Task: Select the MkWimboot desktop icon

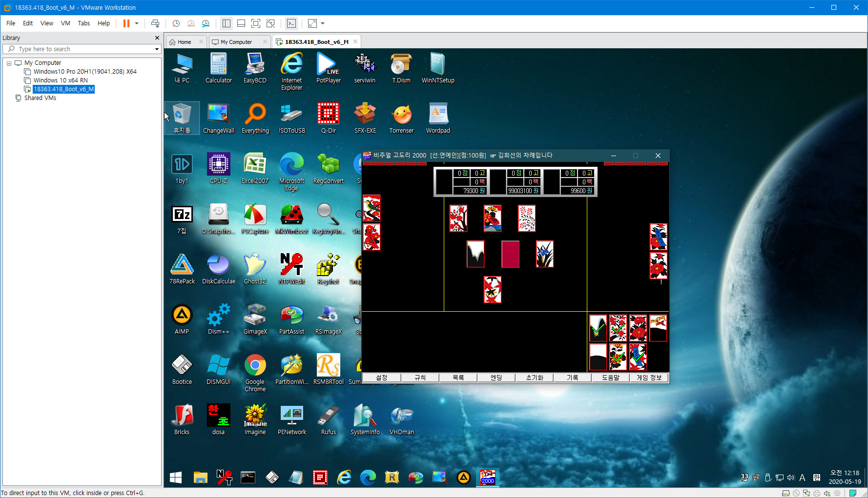Action: coord(291,219)
